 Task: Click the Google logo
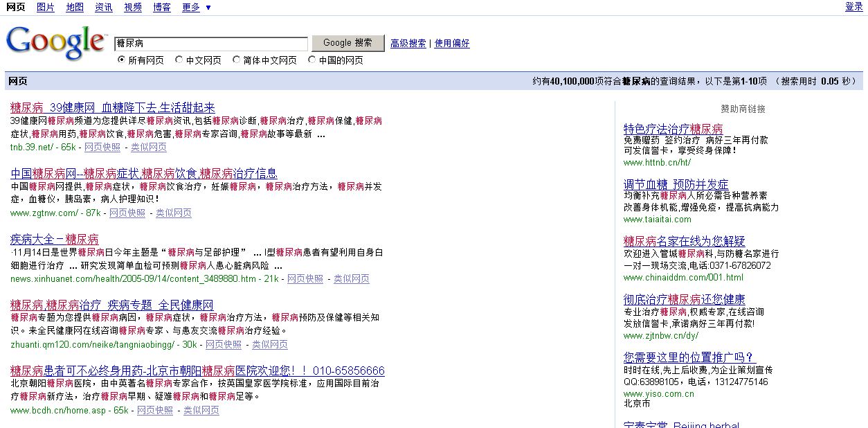coord(55,43)
